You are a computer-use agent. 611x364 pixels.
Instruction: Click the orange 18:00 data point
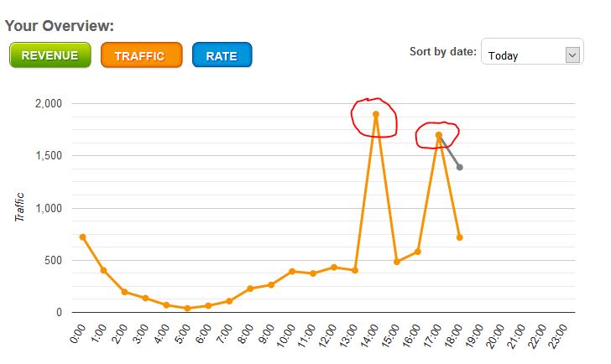[460, 238]
